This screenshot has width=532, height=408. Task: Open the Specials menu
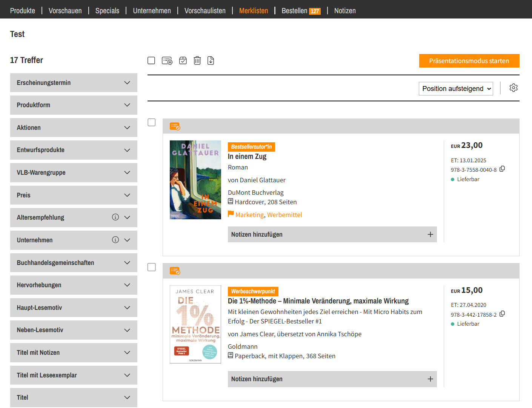pyautogui.click(x=107, y=11)
